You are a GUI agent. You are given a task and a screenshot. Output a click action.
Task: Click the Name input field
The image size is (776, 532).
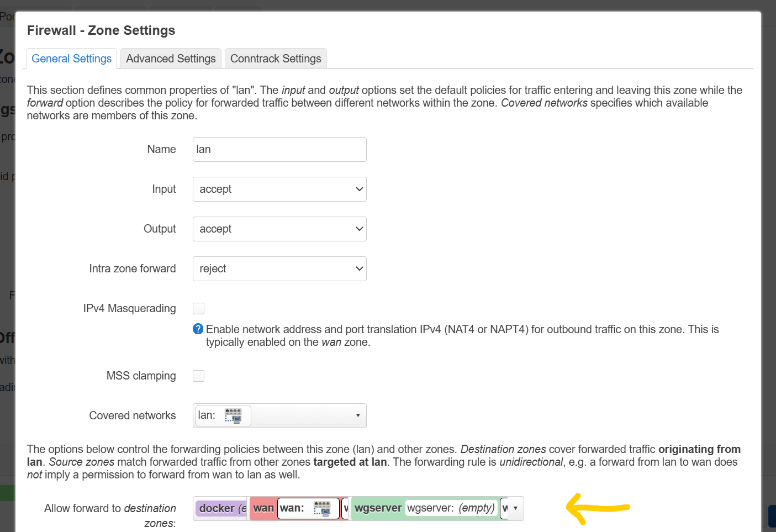[279, 149]
